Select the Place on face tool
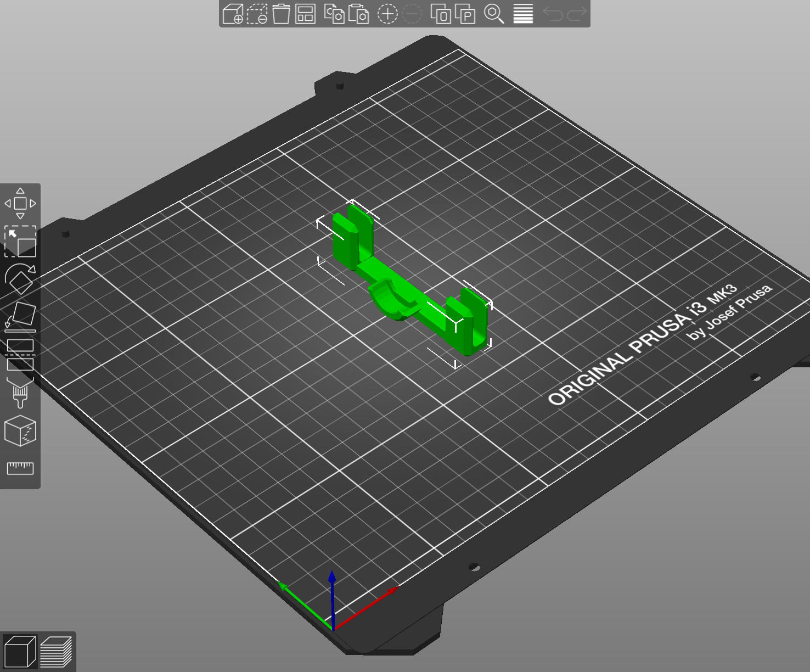Viewport: 810px width, 672px height. pyautogui.click(x=20, y=317)
